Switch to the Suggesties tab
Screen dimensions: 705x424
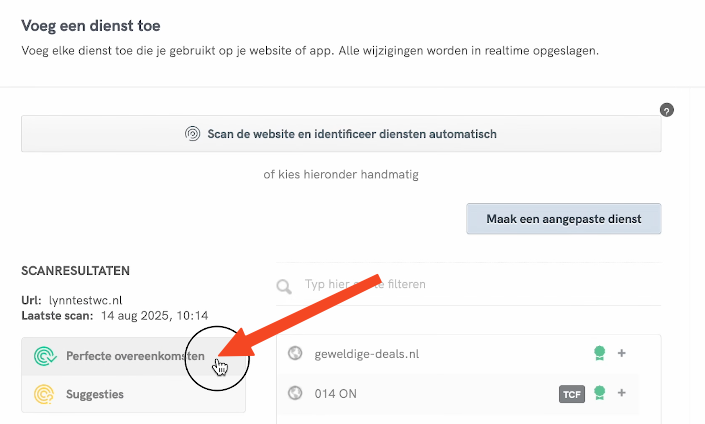95,394
